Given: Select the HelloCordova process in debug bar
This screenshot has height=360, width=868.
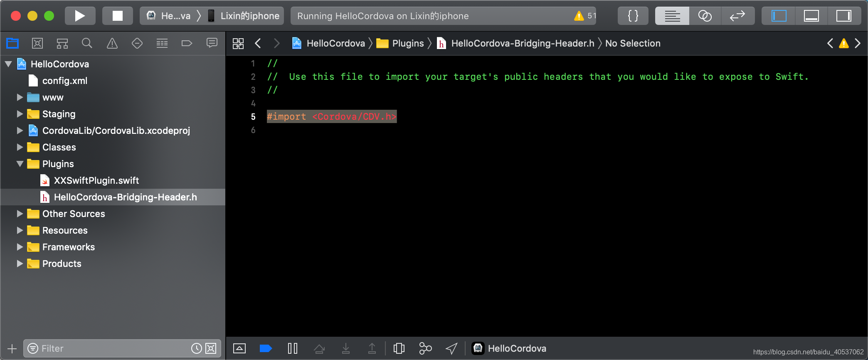Looking at the screenshot, I should tap(510, 348).
